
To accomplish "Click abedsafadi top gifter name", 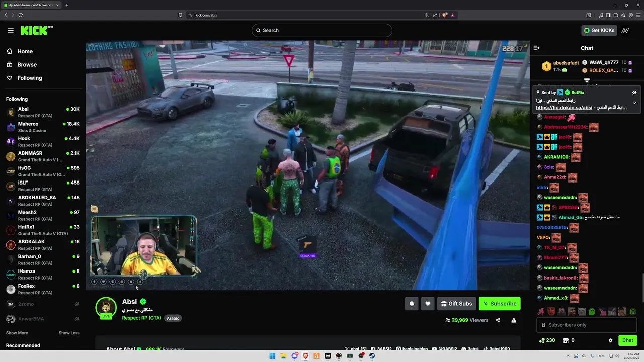I will [x=566, y=63].
